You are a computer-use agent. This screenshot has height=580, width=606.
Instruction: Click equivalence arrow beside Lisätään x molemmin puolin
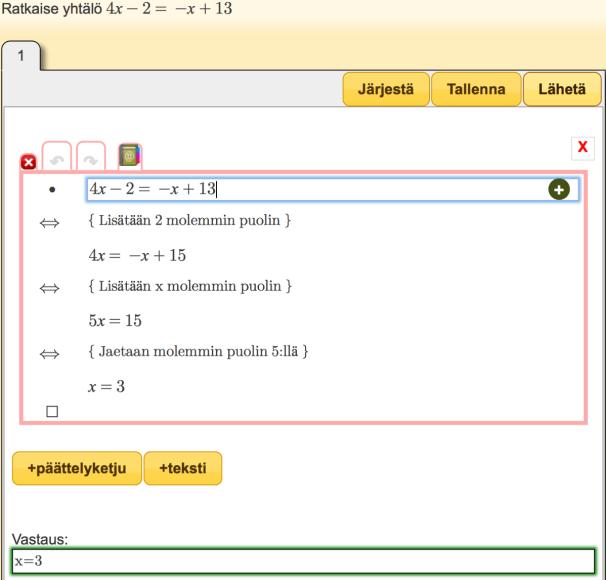[49, 288]
